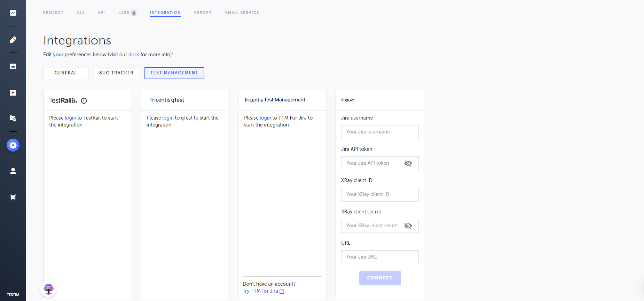644x301 pixels.
Task: Switch to the LABS tab
Action: (124, 13)
